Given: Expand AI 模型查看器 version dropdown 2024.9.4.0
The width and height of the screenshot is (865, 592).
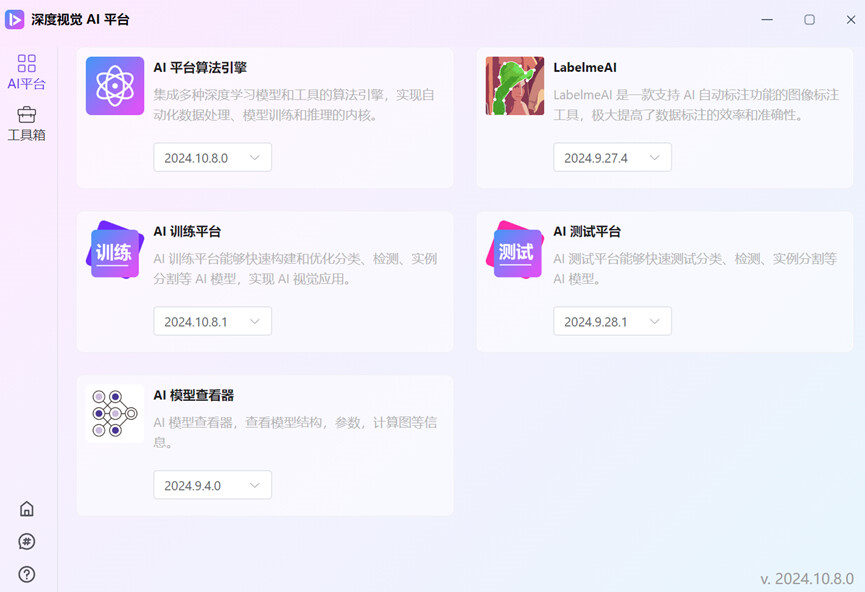Looking at the screenshot, I should click(212, 486).
